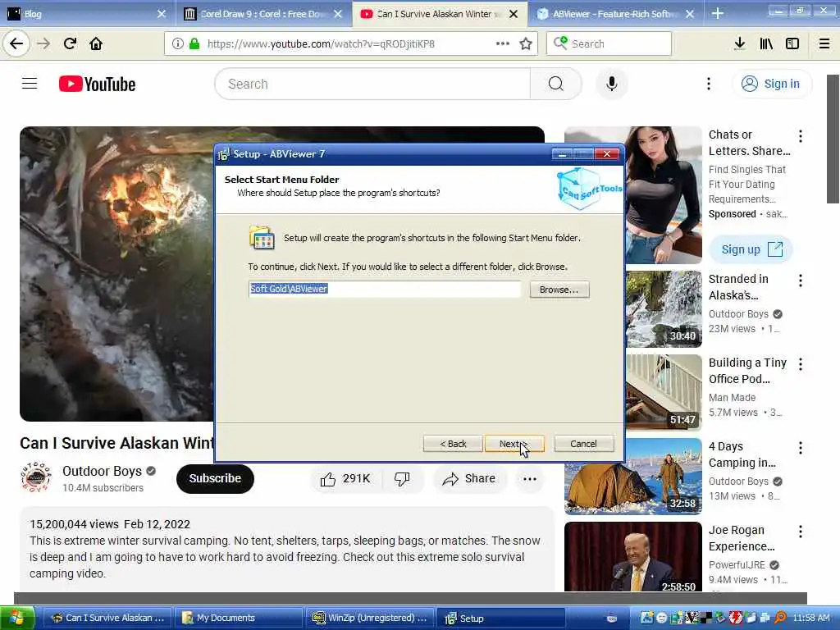Click the green padlock security icon

[194, 43]
